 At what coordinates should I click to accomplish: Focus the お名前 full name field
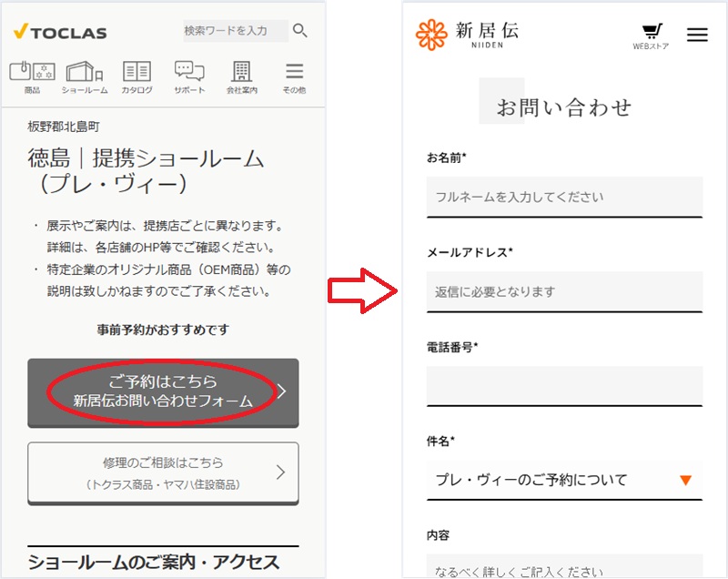[x=564, y=197]
